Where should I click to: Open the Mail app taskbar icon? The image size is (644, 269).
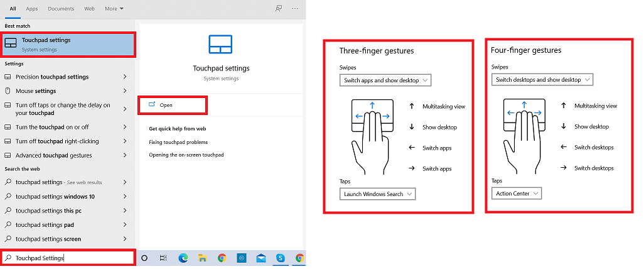tap(261, 258)
